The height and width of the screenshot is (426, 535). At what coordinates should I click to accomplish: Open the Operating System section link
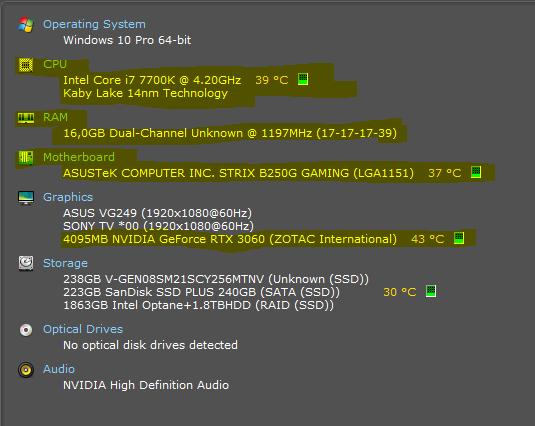[94, 24]
